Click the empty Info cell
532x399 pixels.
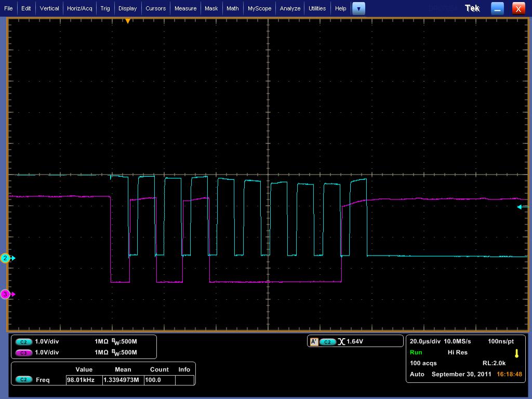[184, 380]
